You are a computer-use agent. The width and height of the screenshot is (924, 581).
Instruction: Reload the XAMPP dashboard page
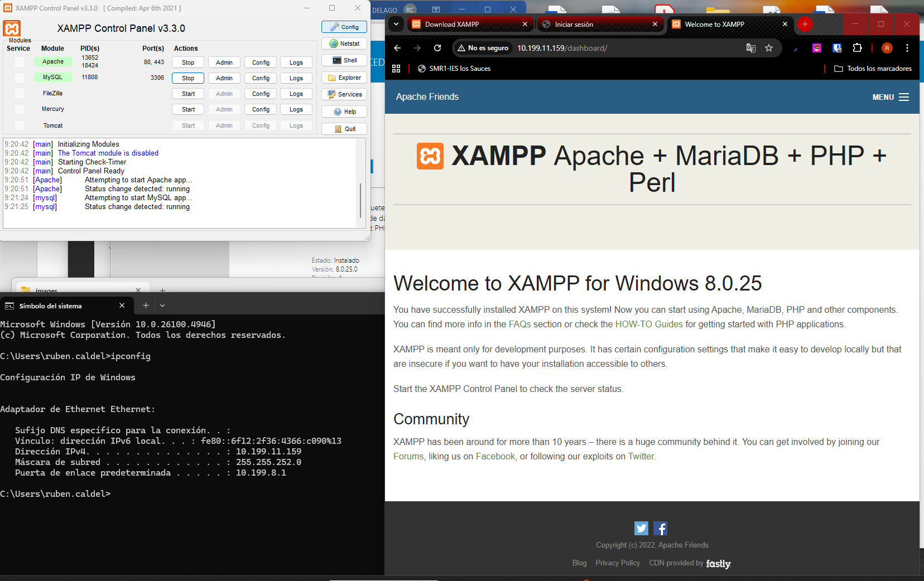437,48
